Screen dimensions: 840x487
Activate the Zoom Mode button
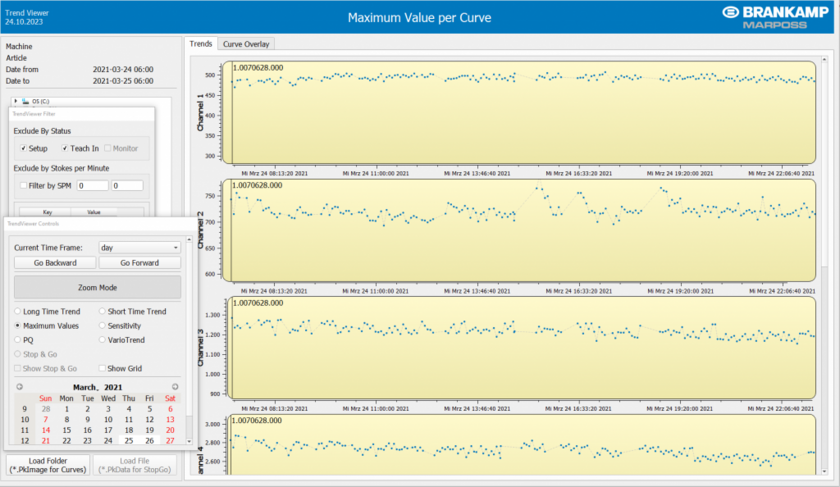[98, 288]
